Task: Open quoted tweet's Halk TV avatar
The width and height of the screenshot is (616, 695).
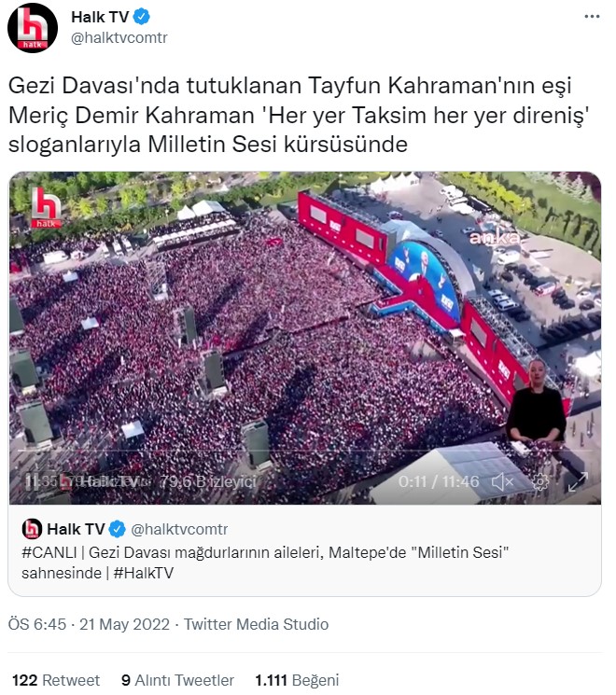Action: pyautogui.click(x=32, y=529)
